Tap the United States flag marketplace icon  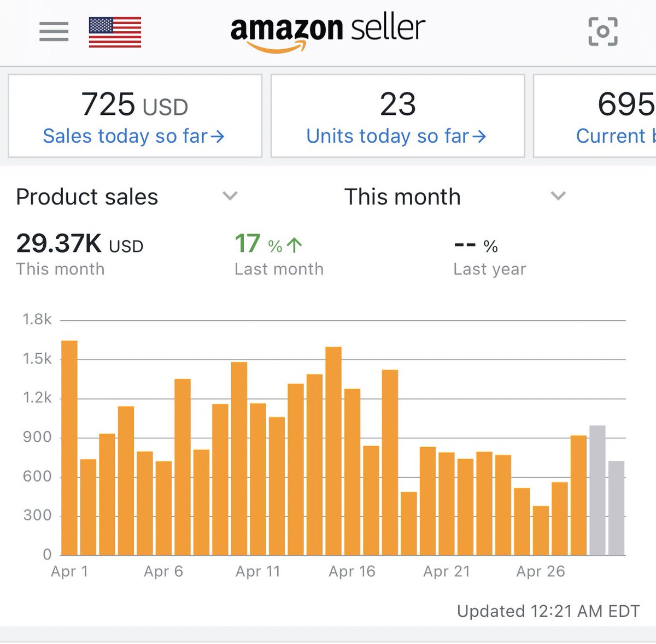click(115, 32)
